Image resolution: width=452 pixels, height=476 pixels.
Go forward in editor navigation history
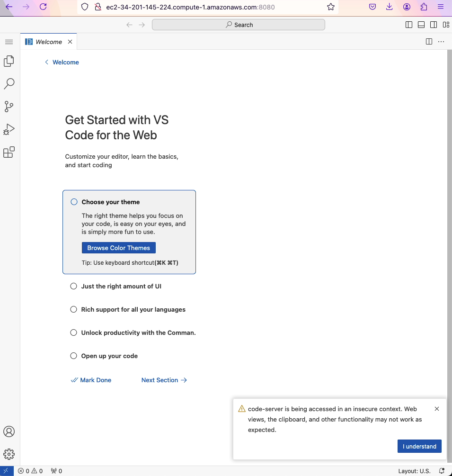(142, 25)
